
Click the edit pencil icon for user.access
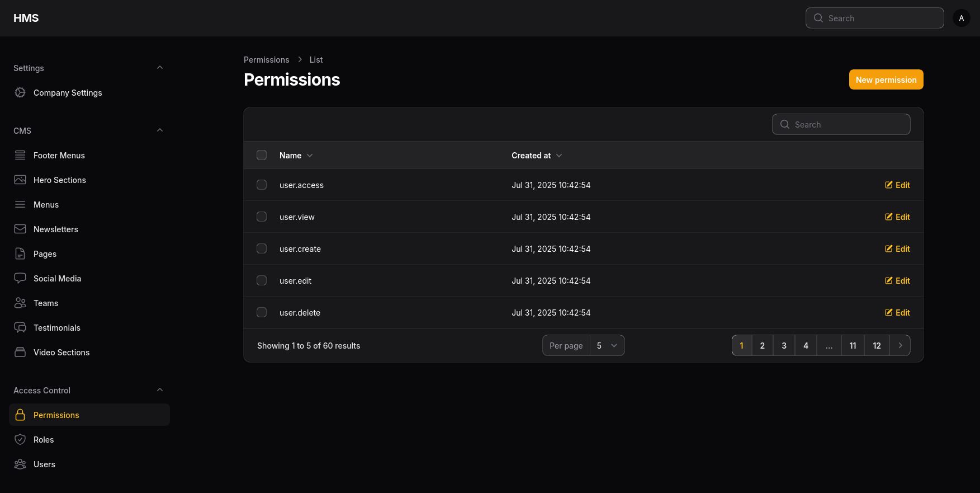889,185
